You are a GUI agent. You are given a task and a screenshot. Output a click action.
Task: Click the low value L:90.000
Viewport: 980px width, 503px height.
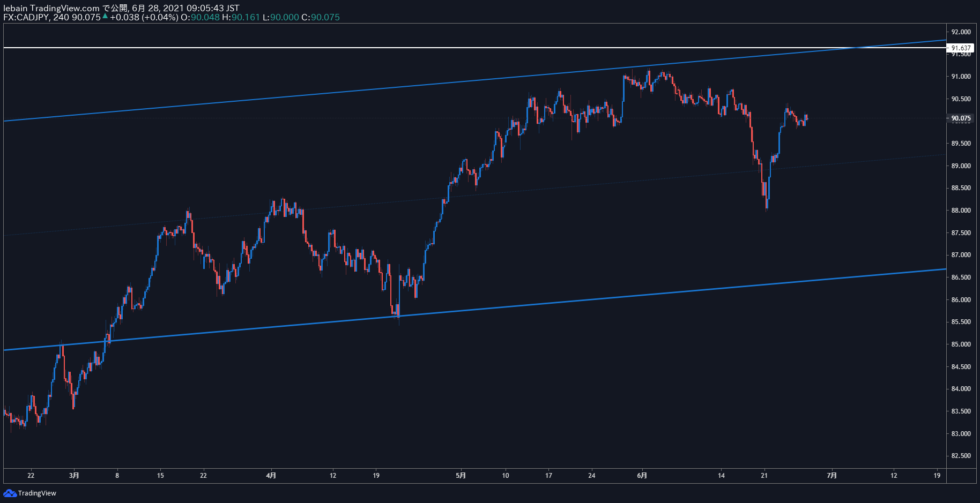point(281,17)
